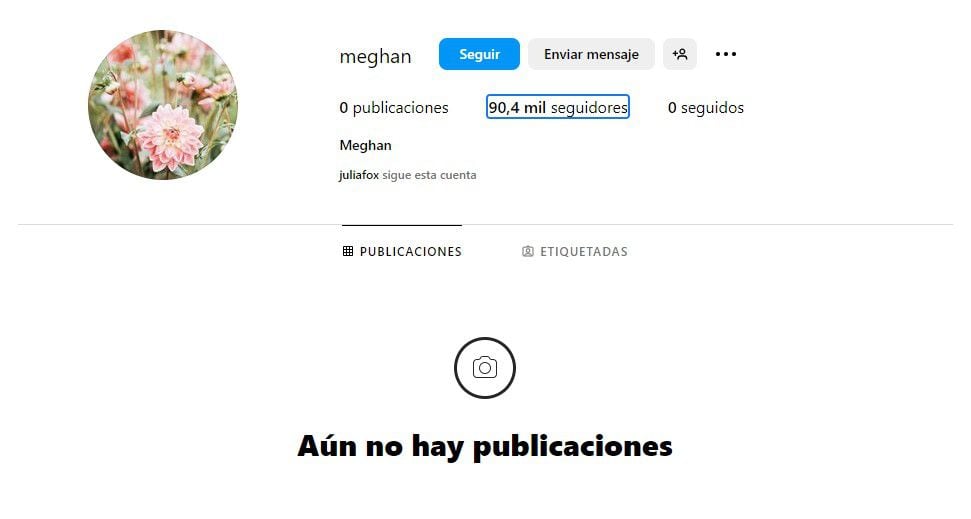Image resolution: width=971 pixels, height=519 pixels.
Task: Open the 90,4 mil seguidores list
Action: click(x=558, y=107)
